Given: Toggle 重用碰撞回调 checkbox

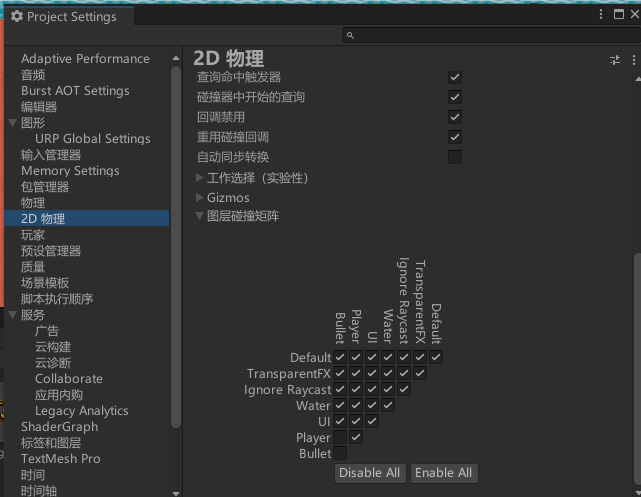Looking at the screenshot, I should pos(455,137).
